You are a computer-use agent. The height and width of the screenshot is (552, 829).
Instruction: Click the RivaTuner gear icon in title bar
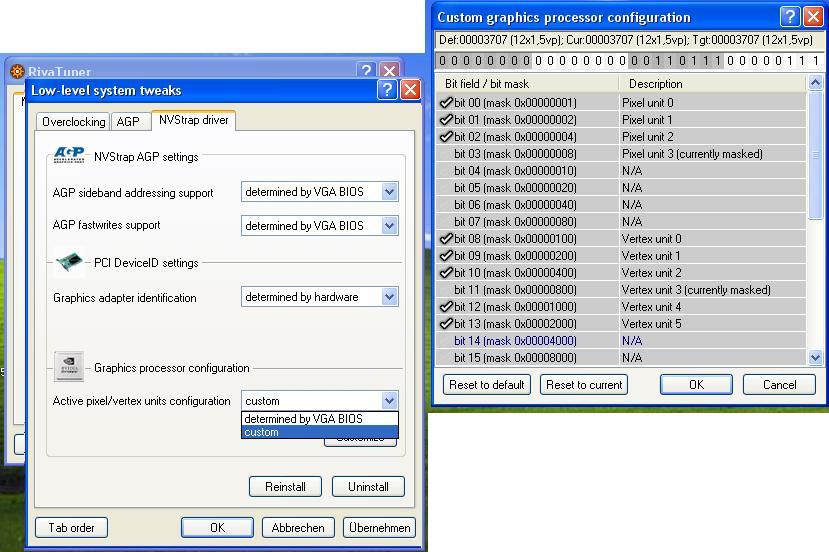17,71
